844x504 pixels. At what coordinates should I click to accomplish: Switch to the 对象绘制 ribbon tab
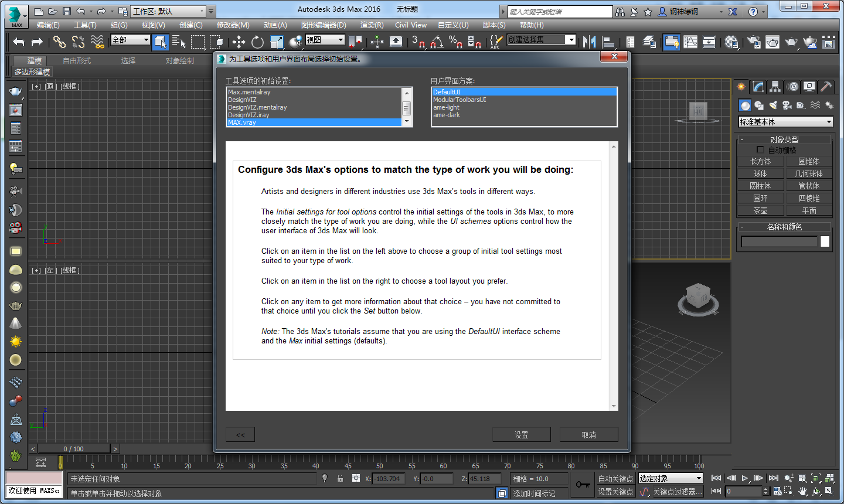180,61
